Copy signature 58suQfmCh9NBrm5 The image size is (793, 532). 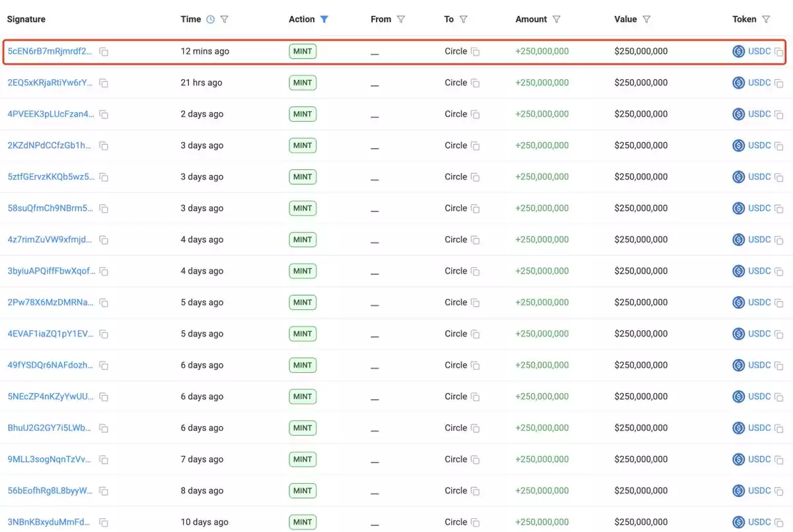click(x=104, y=209)
